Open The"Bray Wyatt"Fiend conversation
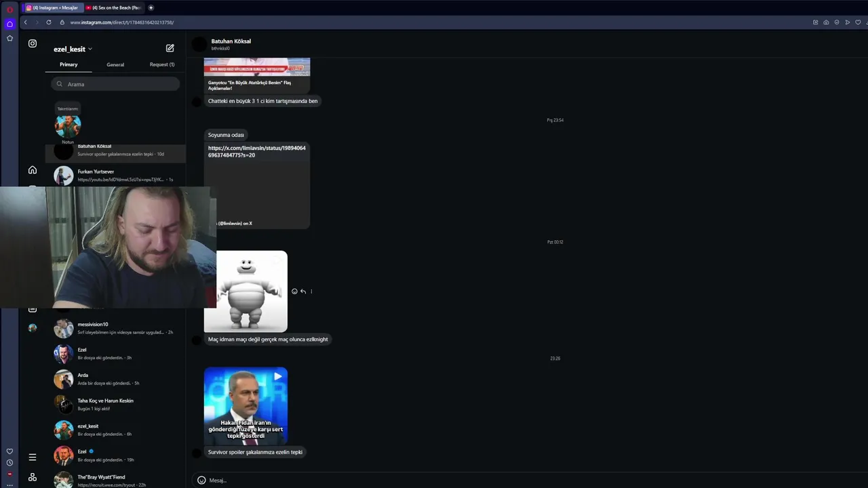The image size is (868, 488). (115, 480)
